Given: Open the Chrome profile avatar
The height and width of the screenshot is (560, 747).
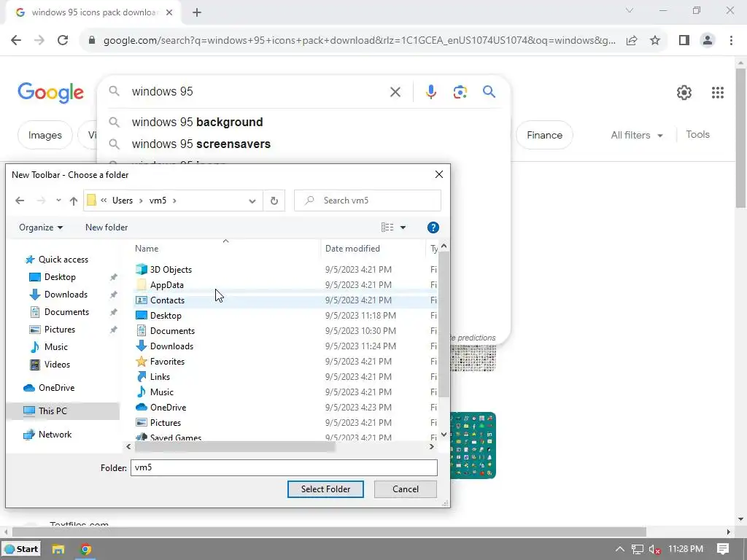Looking at the screenshot, I should [x=708, y=40].
